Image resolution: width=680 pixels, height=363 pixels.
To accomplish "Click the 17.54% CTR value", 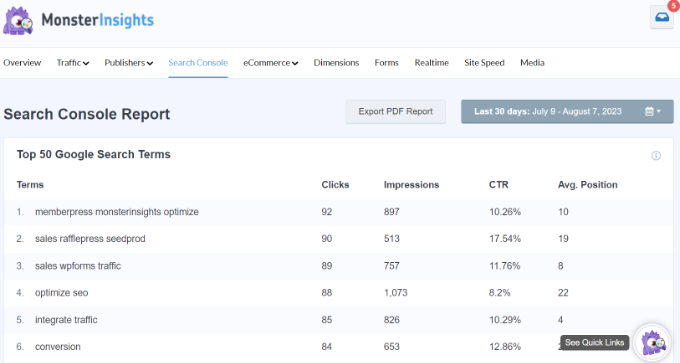I will (x=505, y=239).
